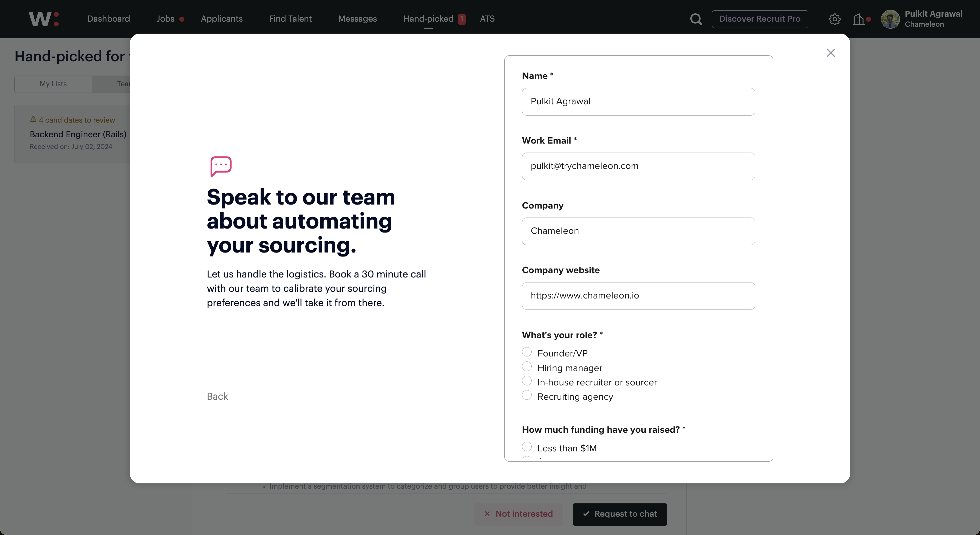Close the modal with X icon

(x=831, y=53)
